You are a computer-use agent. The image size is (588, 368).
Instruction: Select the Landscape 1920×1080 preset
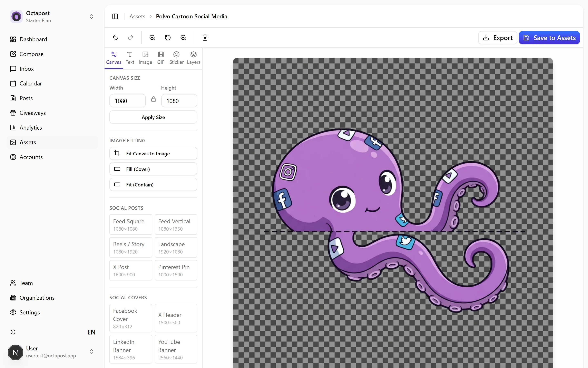coord(176,247)
